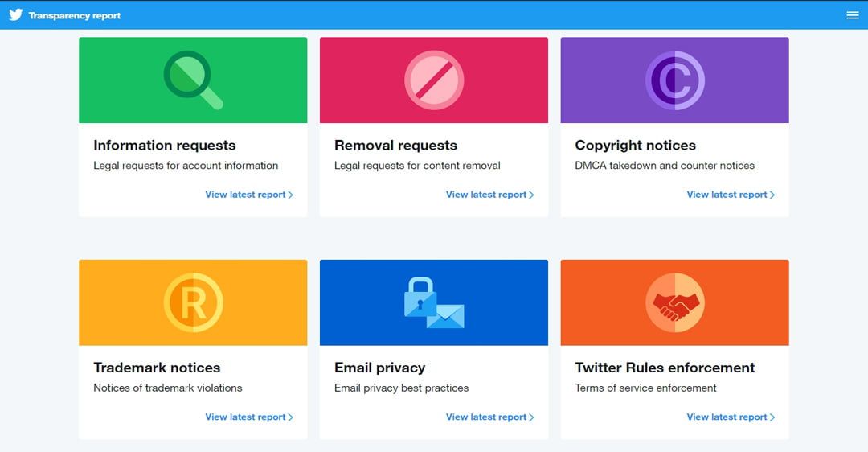The width and height of the screenshot is (868, 452).
Task: Click the Transparency report header title
Action: click(x=75, y=15)
